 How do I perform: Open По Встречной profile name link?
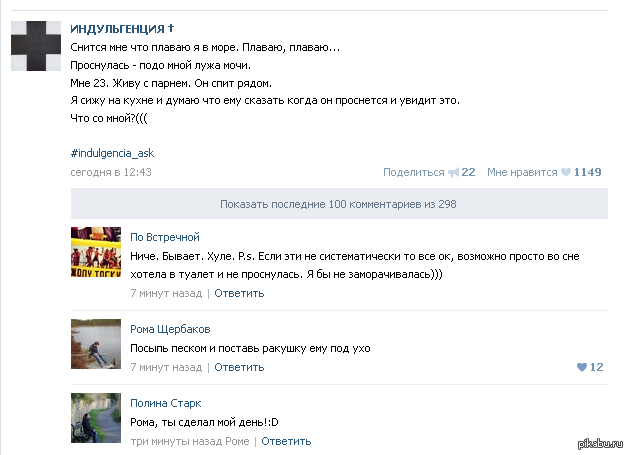coord(165,237)
